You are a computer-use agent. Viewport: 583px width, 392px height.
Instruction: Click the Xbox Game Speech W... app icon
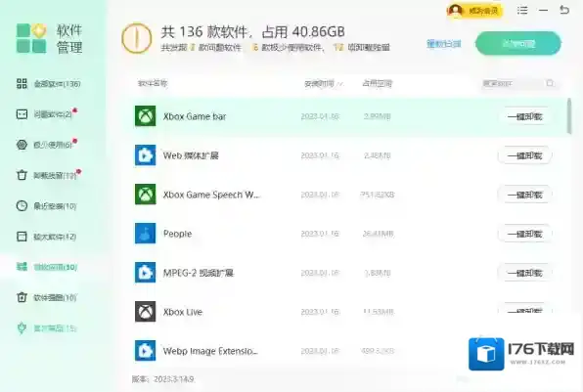[145, 195]
